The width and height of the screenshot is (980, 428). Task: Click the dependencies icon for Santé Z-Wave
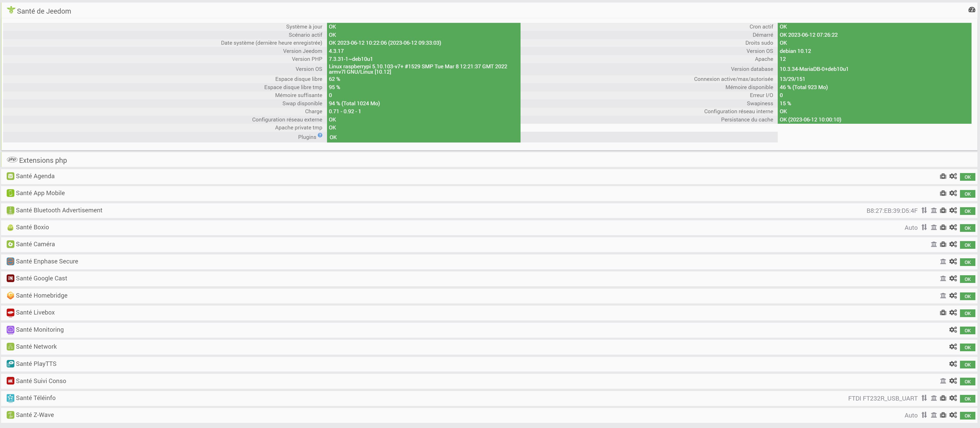(934, 415)
